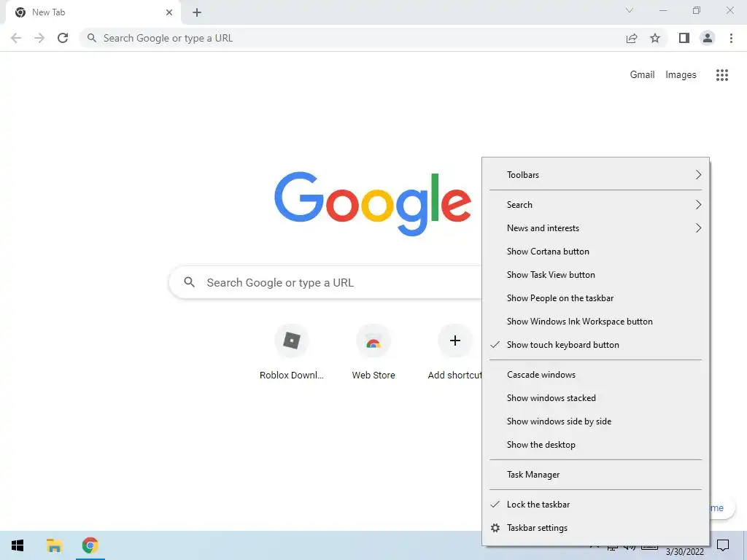Image resolution: width=747 pixels, height=560 pixels.
Task: Open the Chrome side panel icon
Action: pos(684,38)
